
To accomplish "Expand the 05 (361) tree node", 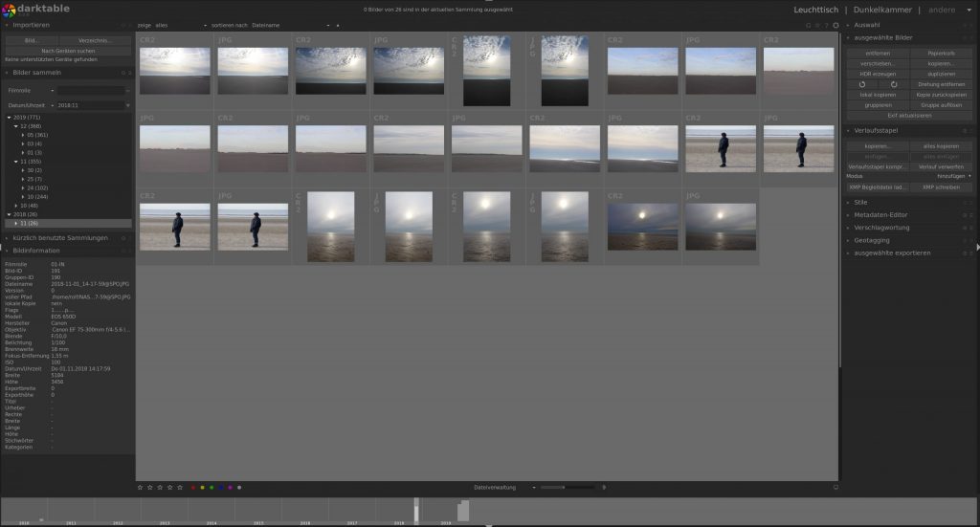I will click(x=23, y=135).
